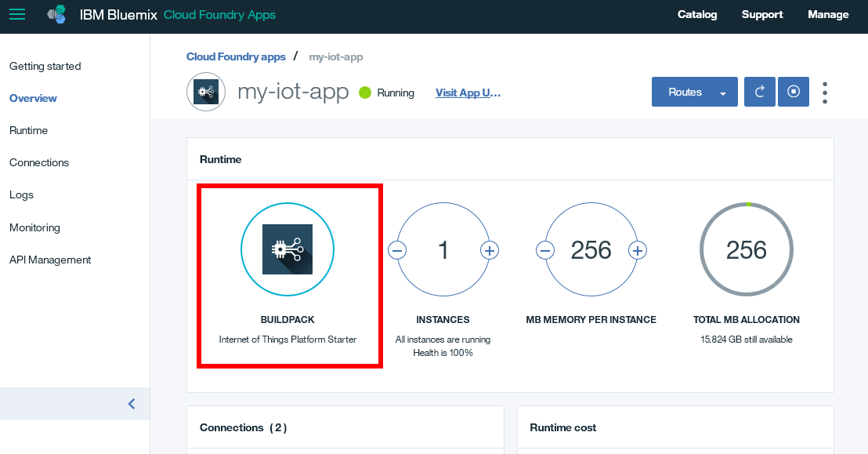Screen dimensions: 868x454
Task: Click the total MB allocation gauge
Action: (746, 249)
